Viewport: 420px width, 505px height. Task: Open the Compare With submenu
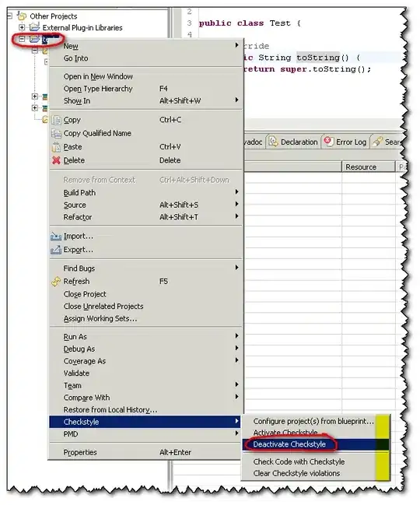[145, 398]
